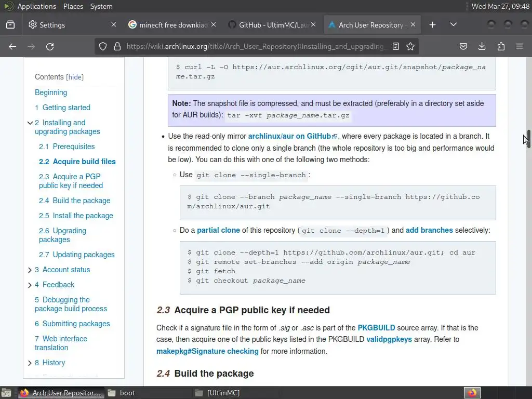This screenshot has width=532, height=399.
Task: Collapse the Installing and upgrading packages section
Action: [30, 123]
